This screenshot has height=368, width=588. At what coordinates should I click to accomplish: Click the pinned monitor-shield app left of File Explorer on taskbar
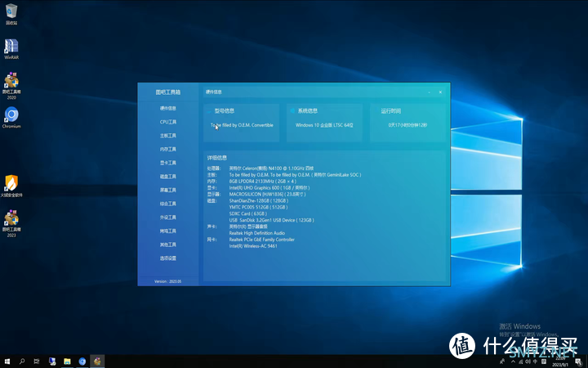click(x=52, y=361)
